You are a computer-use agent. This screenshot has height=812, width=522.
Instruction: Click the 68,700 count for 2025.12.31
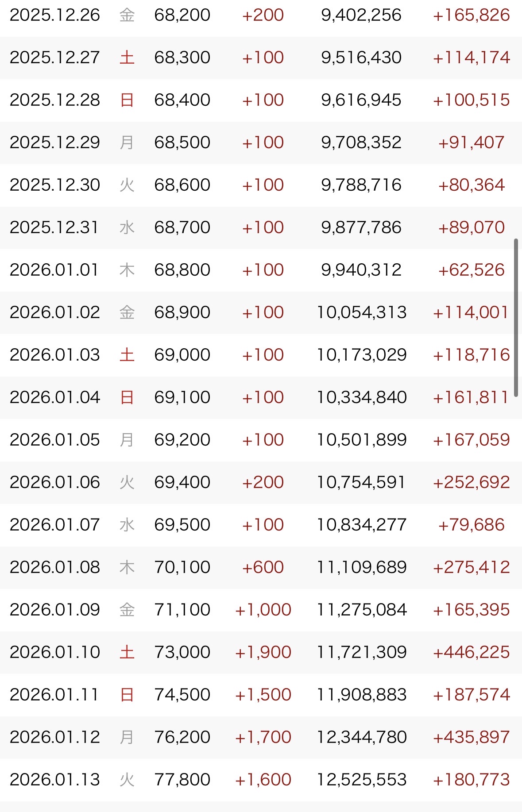pyautogui.click(x=182, y=227)
